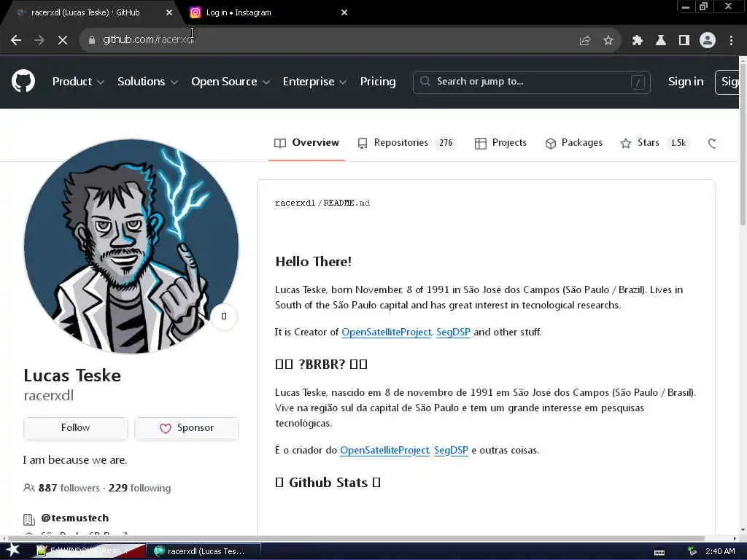Expand the Solutions dropdown menu
The height and width of the screenshot is (560, 747).
(147, 82)
